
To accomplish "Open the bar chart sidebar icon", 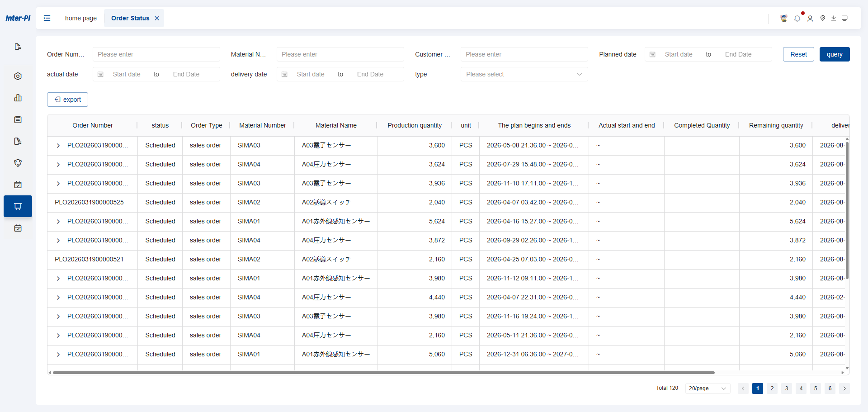I will pos(18,98).
